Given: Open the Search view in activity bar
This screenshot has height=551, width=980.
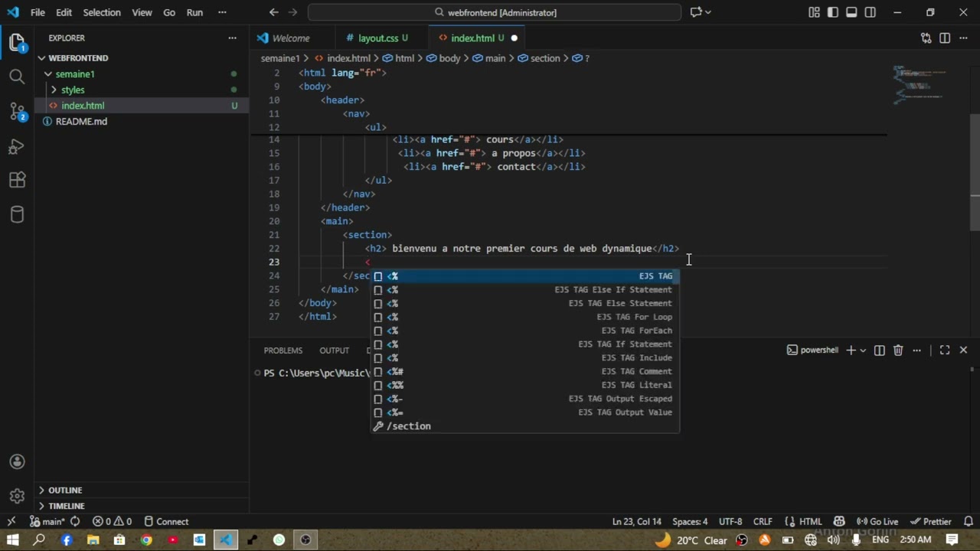Looking at the screenshot, I should (x=17, y=76).
